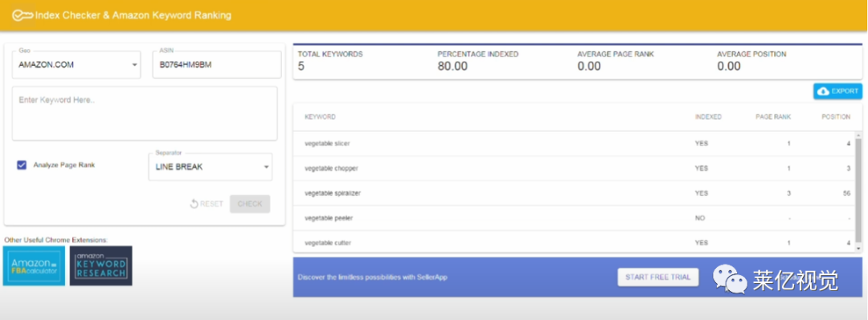Viewport: 868px width, 320px height.
Task: Click the KEYWORD column header
Action: (320, 117)
